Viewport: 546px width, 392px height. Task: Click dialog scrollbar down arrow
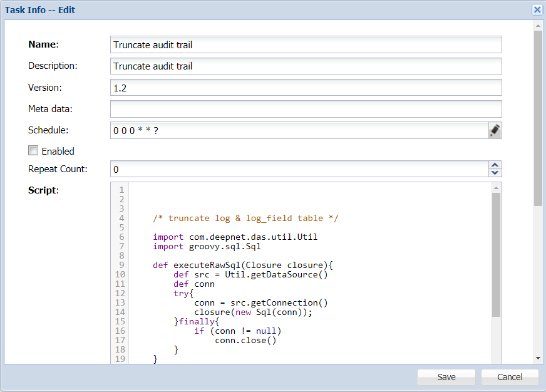[x=537, y=358]
